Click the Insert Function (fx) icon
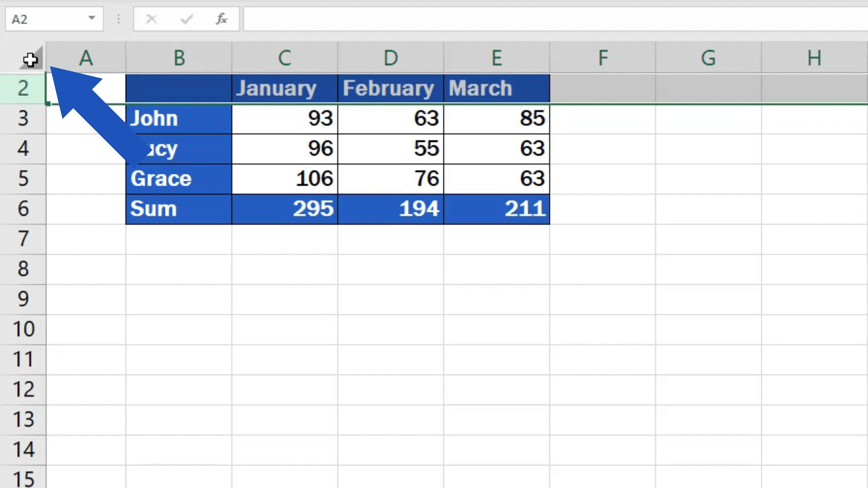The width and height of the screenshot is (868, 488). 221,19
